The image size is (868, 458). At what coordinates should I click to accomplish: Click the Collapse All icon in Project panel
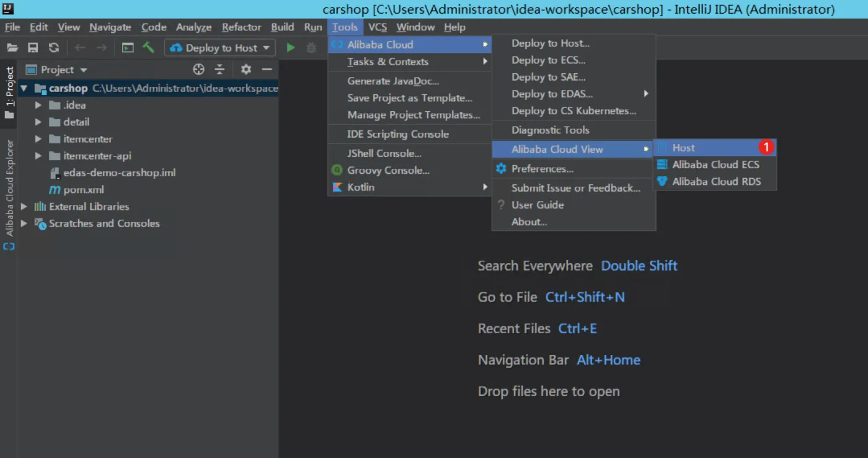click(219, 70)
